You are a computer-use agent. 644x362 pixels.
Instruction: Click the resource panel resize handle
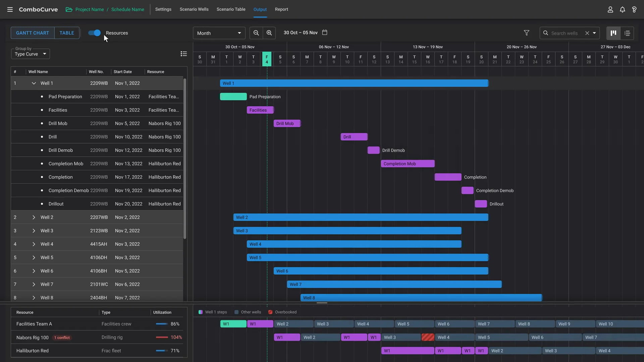pyautogui.click(x=322, y=303)
